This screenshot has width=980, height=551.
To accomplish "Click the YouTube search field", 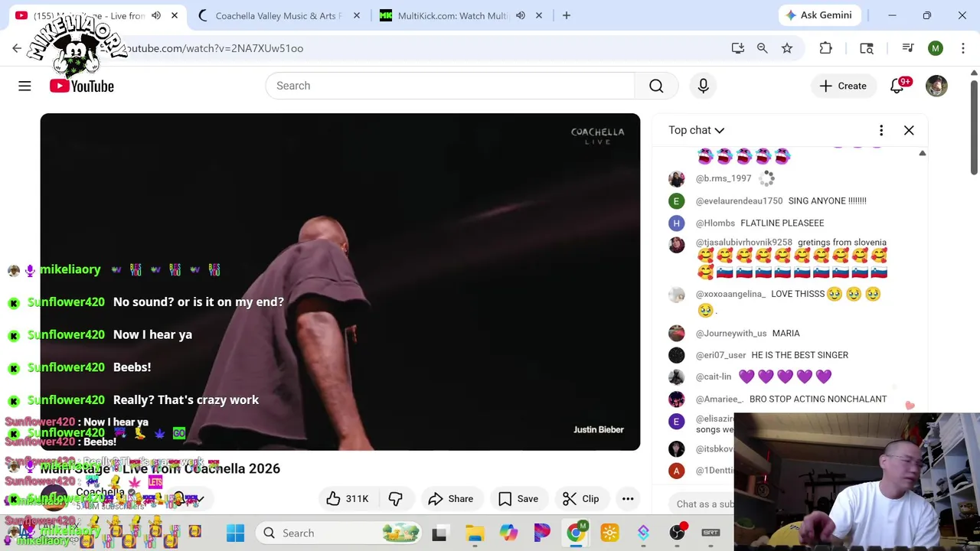I will (450, 86).
